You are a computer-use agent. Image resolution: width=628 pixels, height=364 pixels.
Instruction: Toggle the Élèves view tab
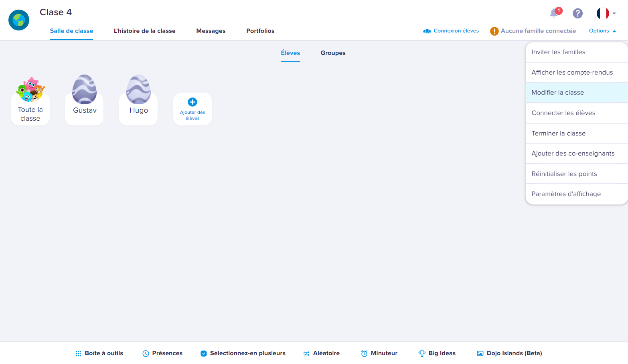(290, 53)
